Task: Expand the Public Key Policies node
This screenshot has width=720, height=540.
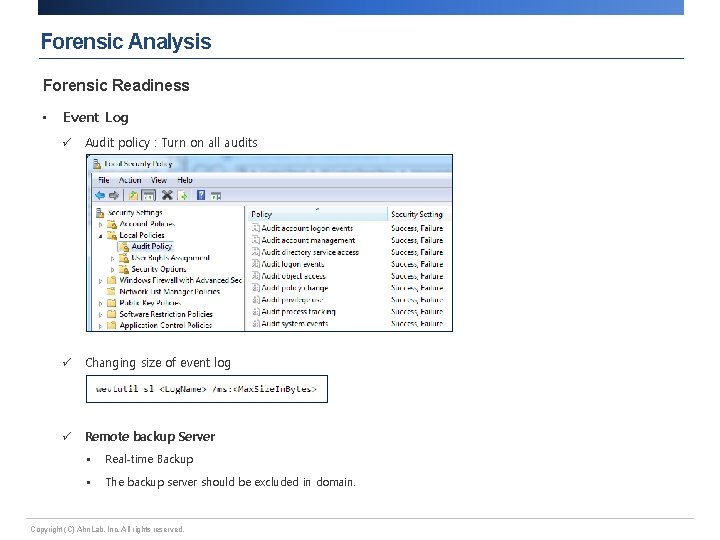Action: (101, 304)
